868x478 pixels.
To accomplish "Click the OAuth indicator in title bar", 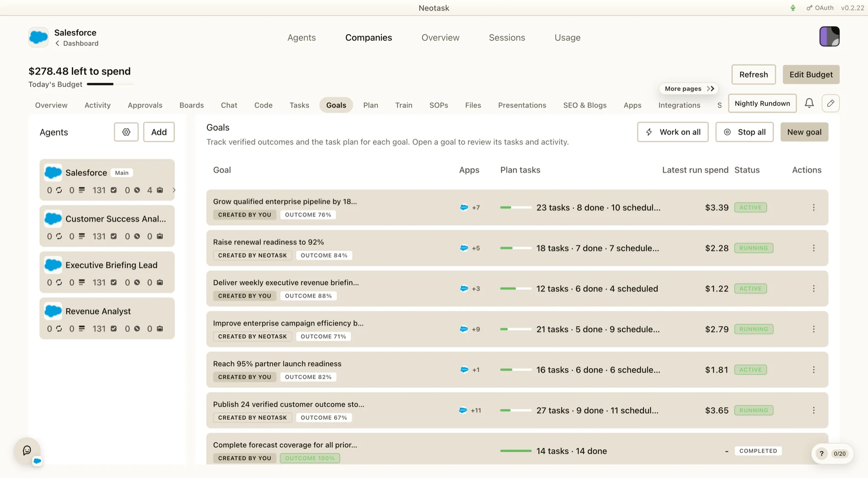I will [x=820, y=8].
